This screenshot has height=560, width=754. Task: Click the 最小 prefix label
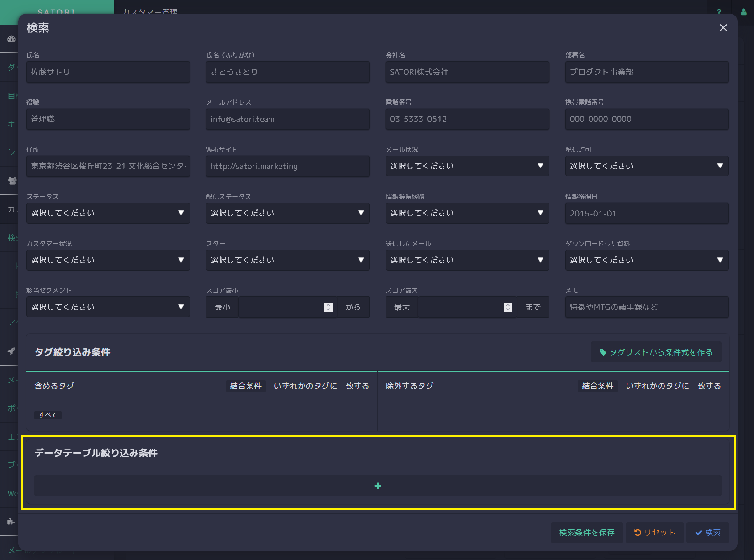[222, 307]
